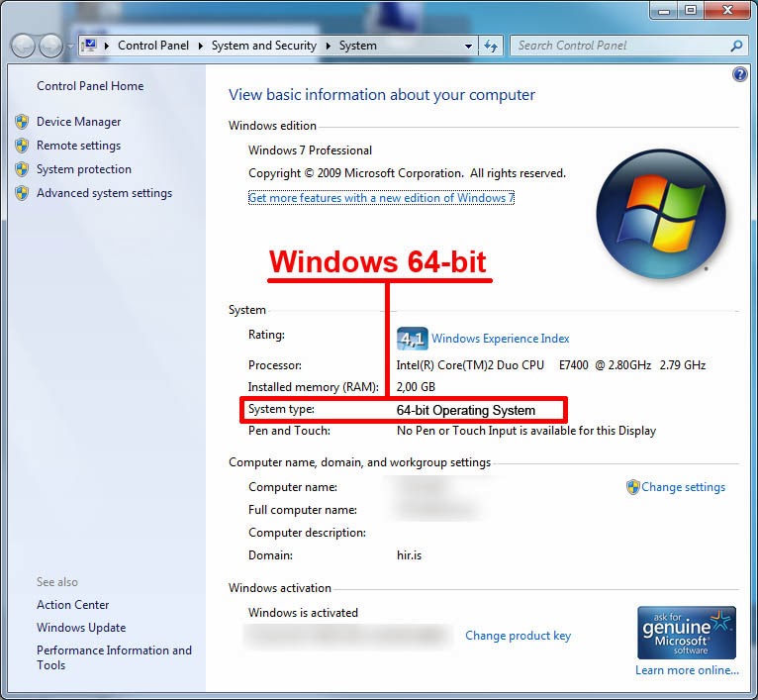This screenshot has width=758, height=700.
Task: Minimize the System window
Action: coord(664,10)
